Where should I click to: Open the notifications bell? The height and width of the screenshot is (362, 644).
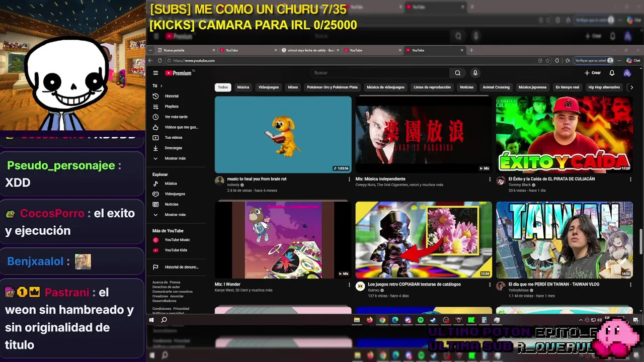click(612, 73)
